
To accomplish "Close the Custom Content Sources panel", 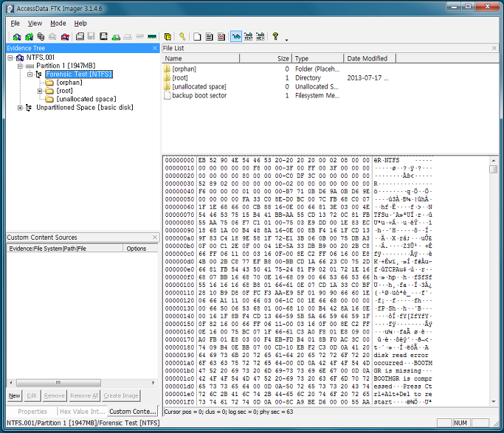I will [x=155, y=238].
